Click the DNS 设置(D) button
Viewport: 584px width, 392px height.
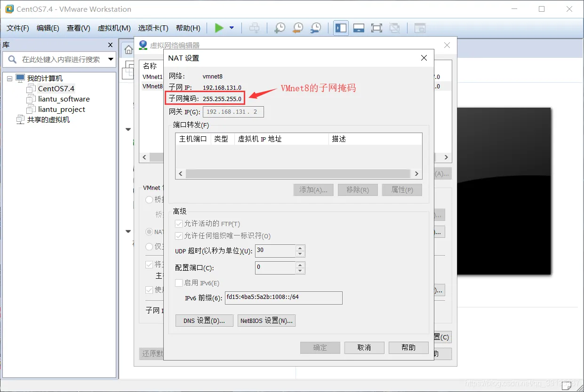pyautogui.click(x=204, y=320)
